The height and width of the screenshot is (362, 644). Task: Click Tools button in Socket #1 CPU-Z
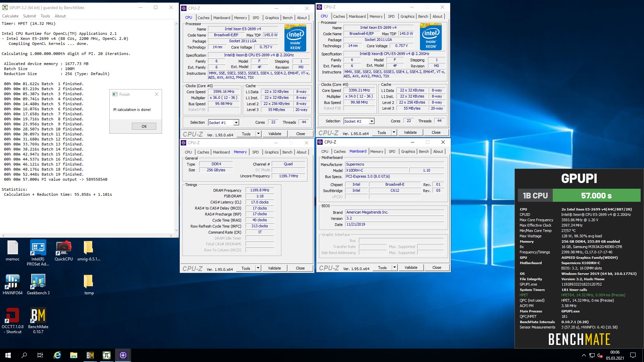(x=246, y=134)
